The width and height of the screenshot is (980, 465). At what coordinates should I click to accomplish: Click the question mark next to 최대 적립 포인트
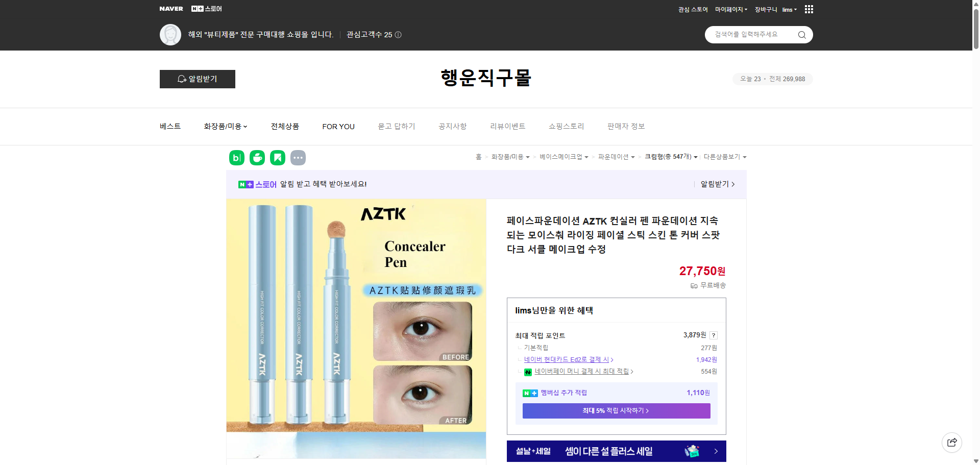click(x=713, y=335)
